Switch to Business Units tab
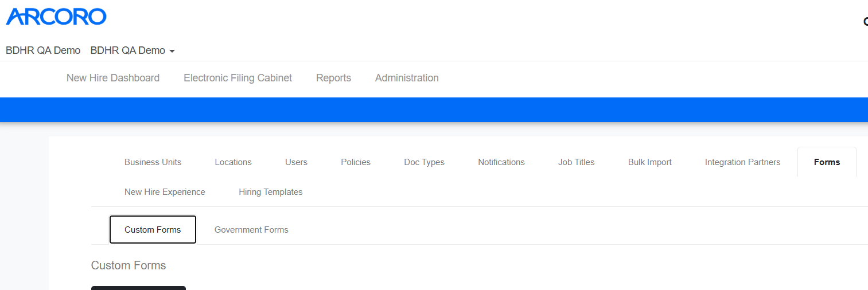Screen dimensions: 868x290 click(x=153, y=162)
